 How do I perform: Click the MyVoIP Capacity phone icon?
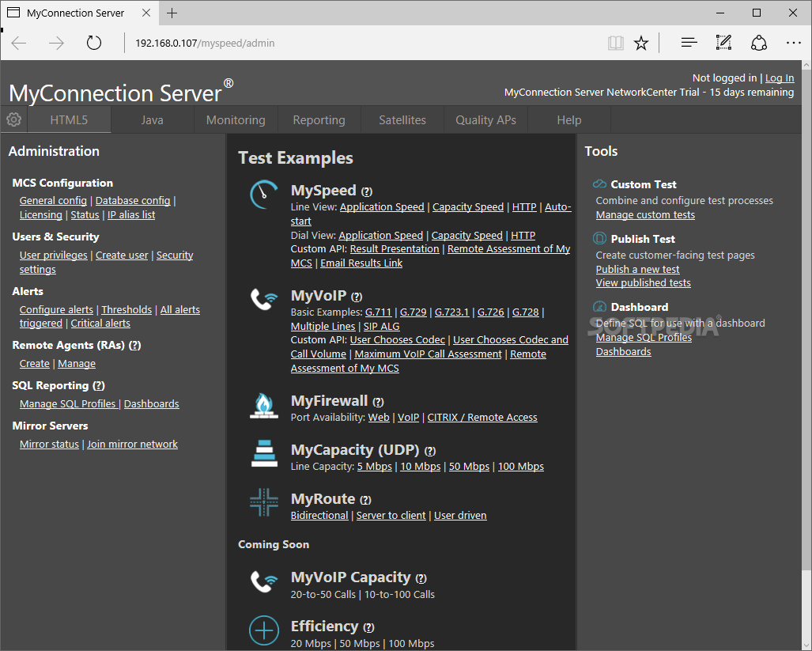(264, 581)
